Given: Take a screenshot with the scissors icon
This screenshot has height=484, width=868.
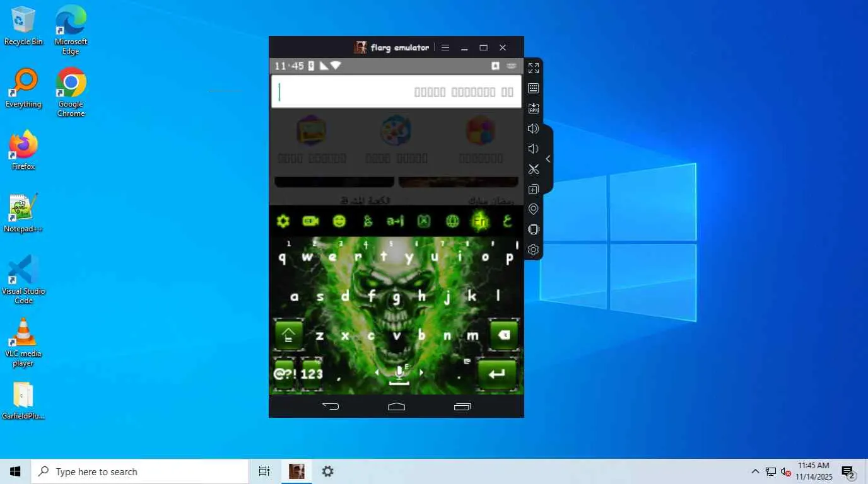Looking at the screenshot, I should (534, 169).
